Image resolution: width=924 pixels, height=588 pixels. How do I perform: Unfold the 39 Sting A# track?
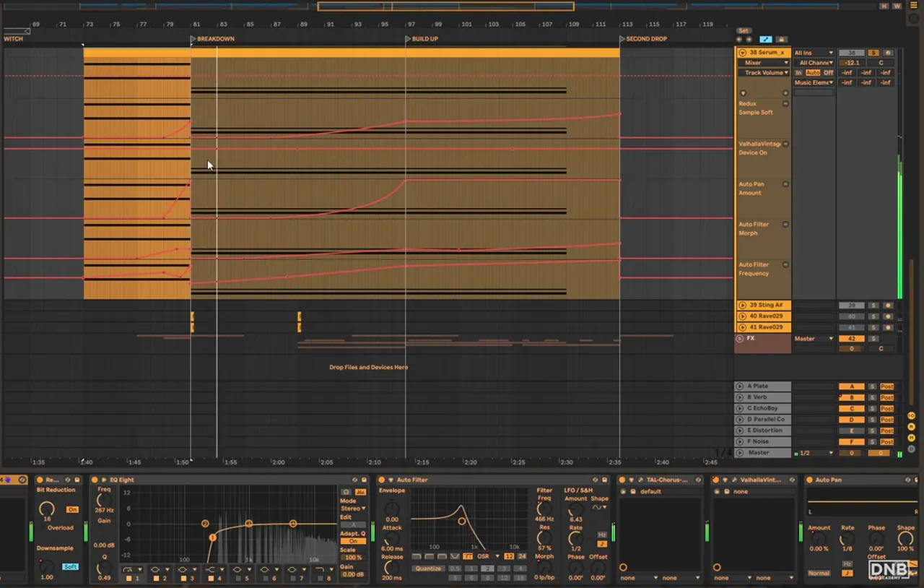pos(743,306)
